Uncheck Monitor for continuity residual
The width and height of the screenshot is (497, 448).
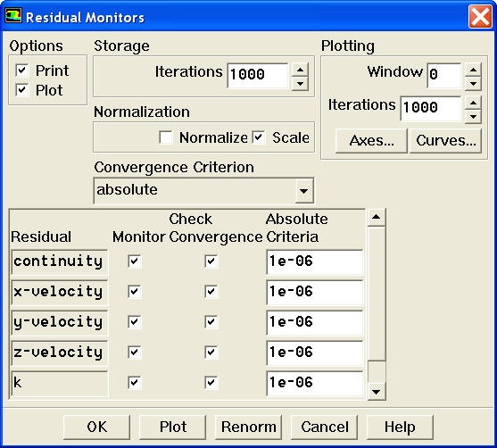pyautogui.click(x=134, y=261)
